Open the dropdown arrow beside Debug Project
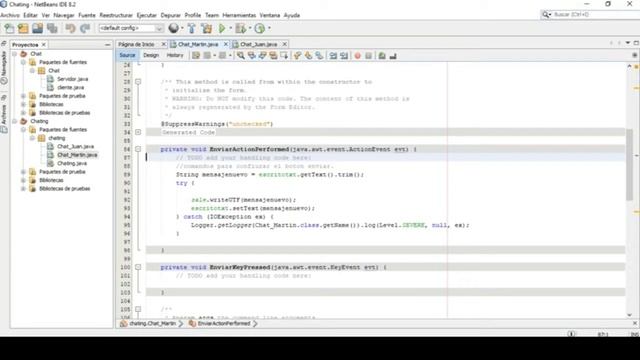Screen dimensions: 640x360 point(250,28)
